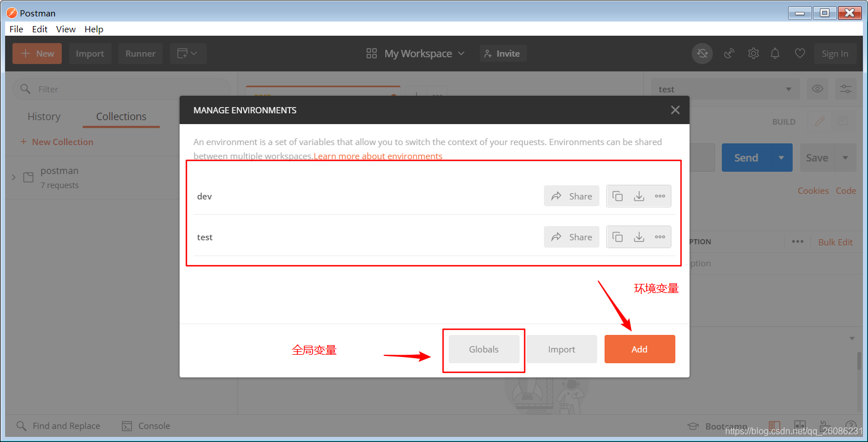Expand the postman collection
Image resolution: width=868 pixels, height=442 pixels.
(14, 177)
